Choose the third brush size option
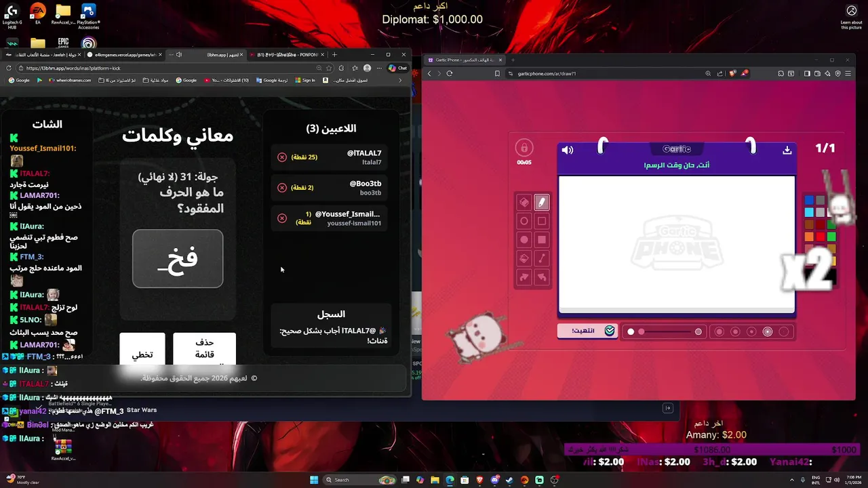The width and height of the screenshot is (868, 488). (751, 331)
